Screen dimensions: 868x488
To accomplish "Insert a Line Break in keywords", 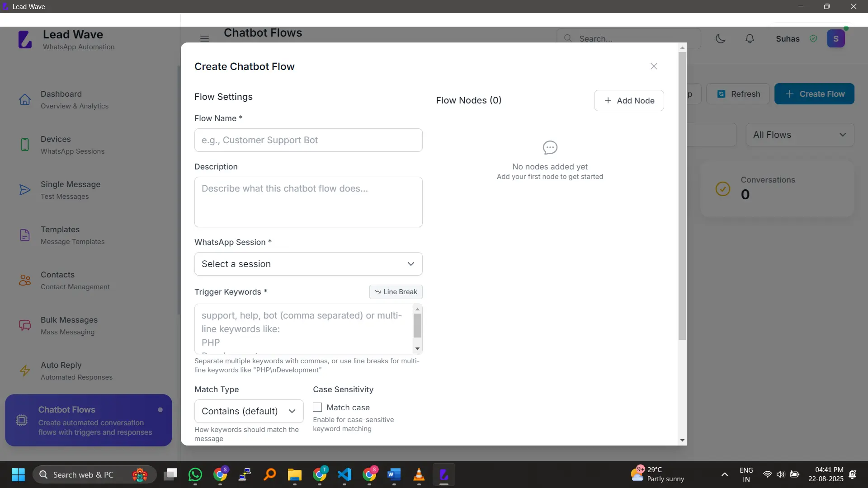I will 396,292.
